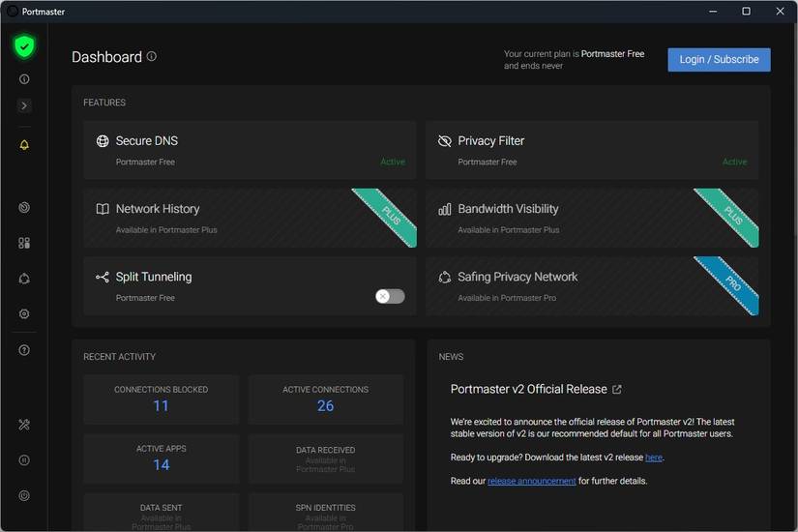Image resolution: width=798 pixels, height=532 pixels.
Task: Click the FEATURES section heading
Action: 104,103
